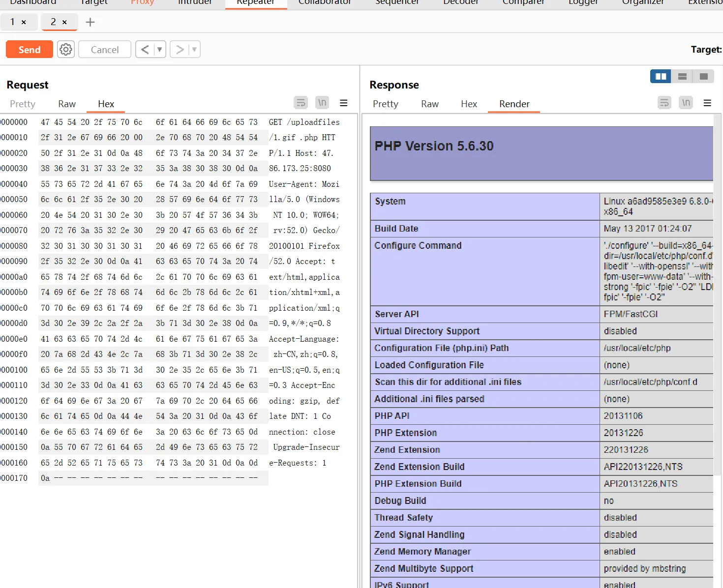Go forward to next request in history
723x588 pixels.
coord(180,50)
